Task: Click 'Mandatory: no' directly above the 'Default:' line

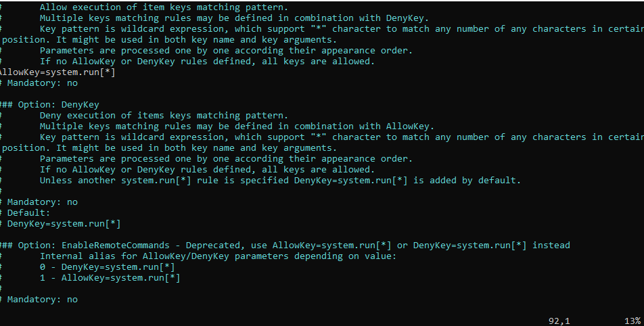Action: click(x=43, y=202)
